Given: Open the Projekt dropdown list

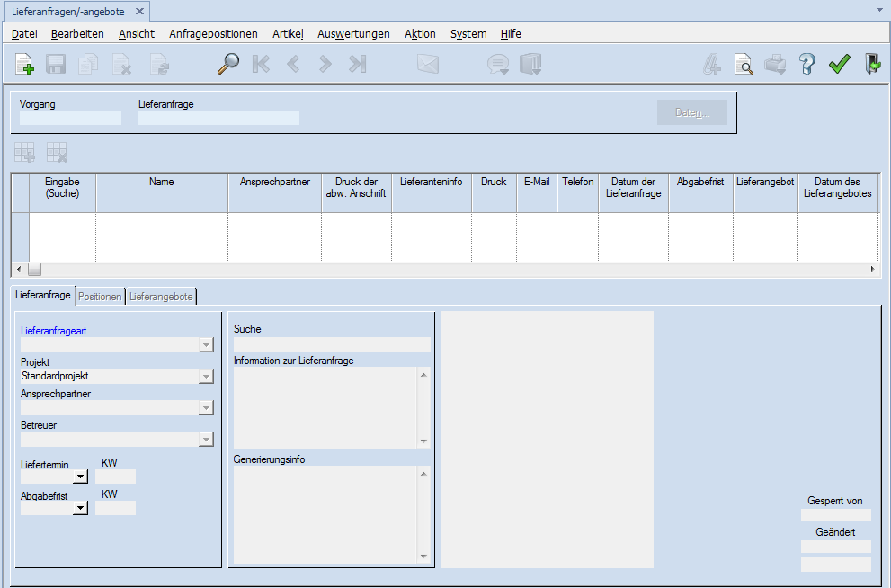Looking at the screenshot, I should click(206, 376).
